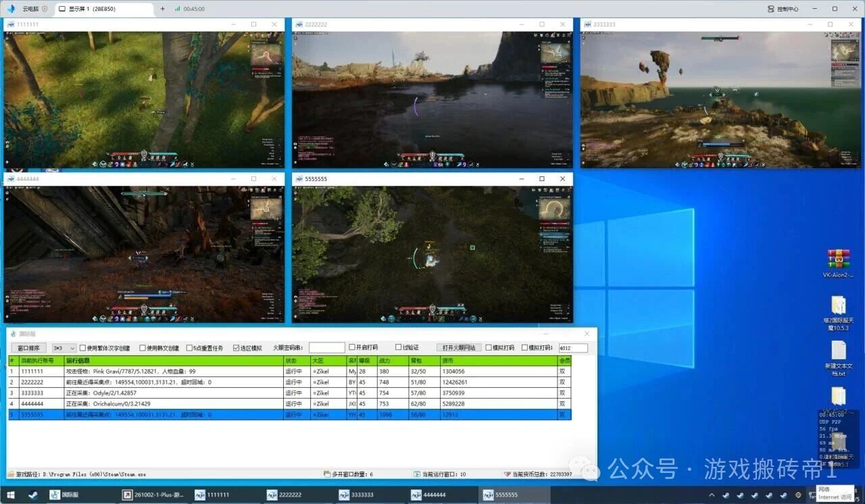
Task: Click the Windows Start button
Action: [11, 495]
